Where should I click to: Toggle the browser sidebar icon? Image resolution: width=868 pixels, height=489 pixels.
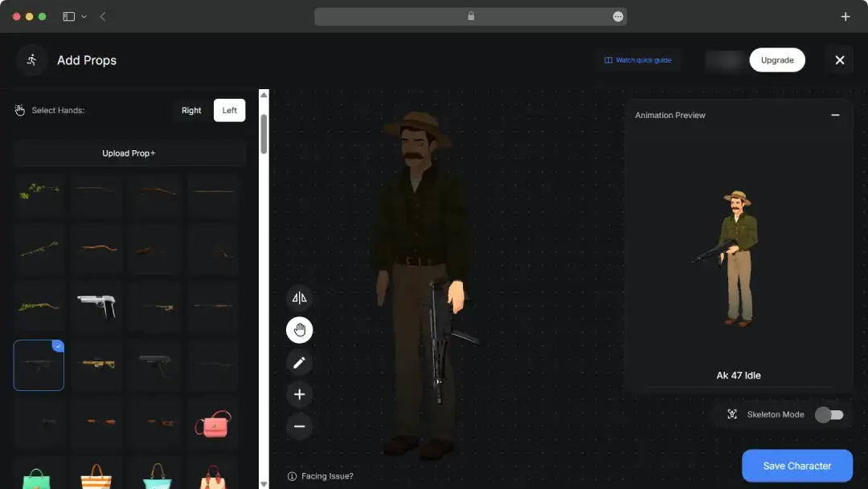[68, 17]
